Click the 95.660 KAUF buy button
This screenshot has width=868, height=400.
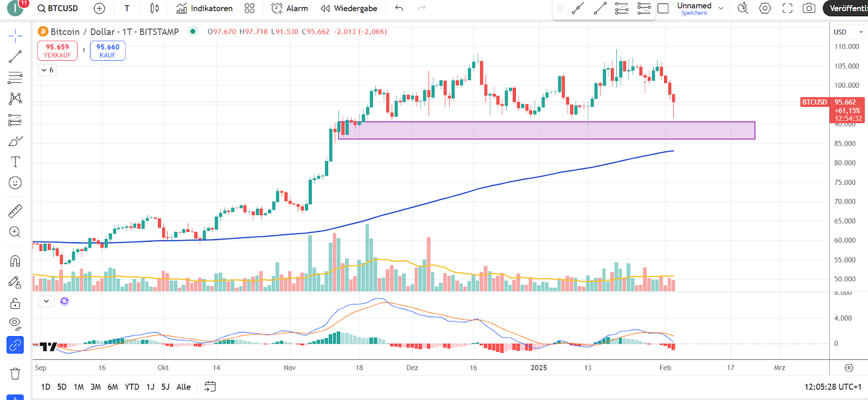tap(107, 51)
